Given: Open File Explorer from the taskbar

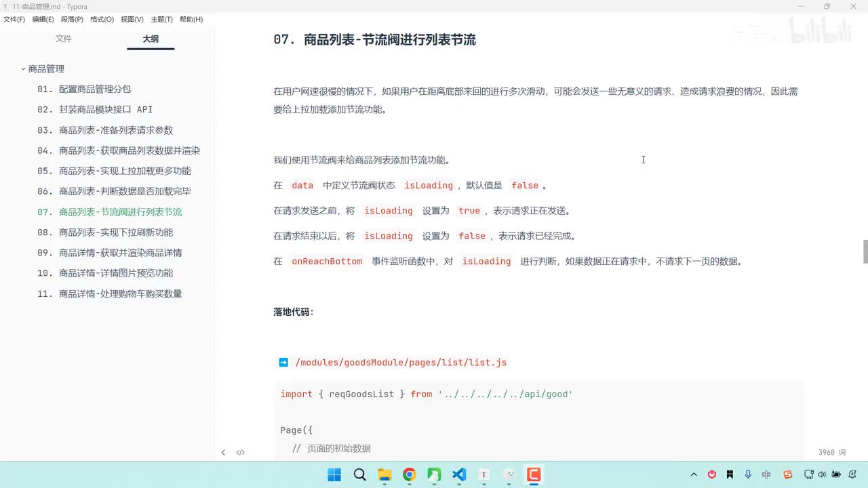Looking at the screenshot, I should pos(384,474).
